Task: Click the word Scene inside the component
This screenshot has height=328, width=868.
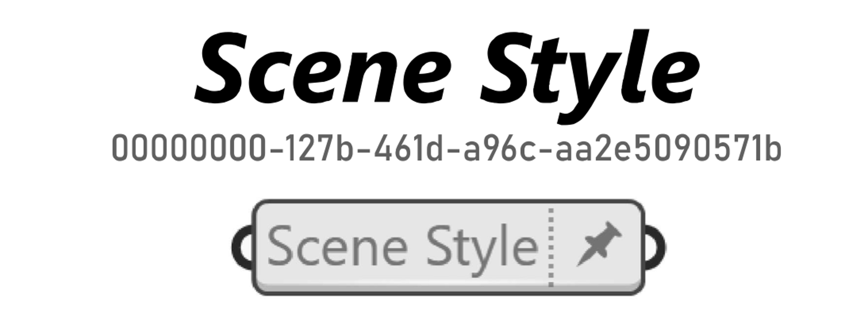Action: [x=337, y=245]
